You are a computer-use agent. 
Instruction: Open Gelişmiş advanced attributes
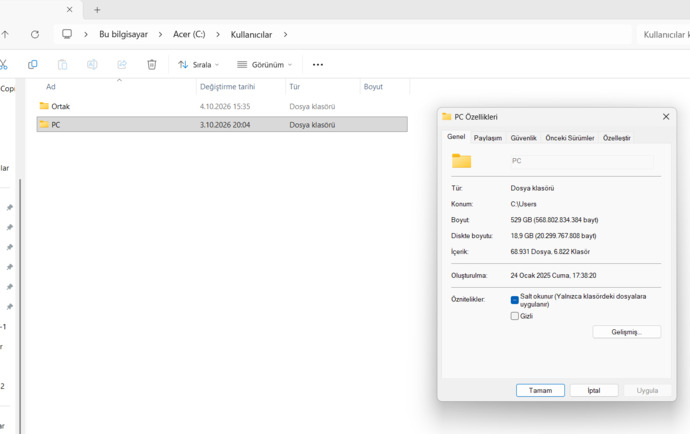pyautogui.click(x=627, y=332)
